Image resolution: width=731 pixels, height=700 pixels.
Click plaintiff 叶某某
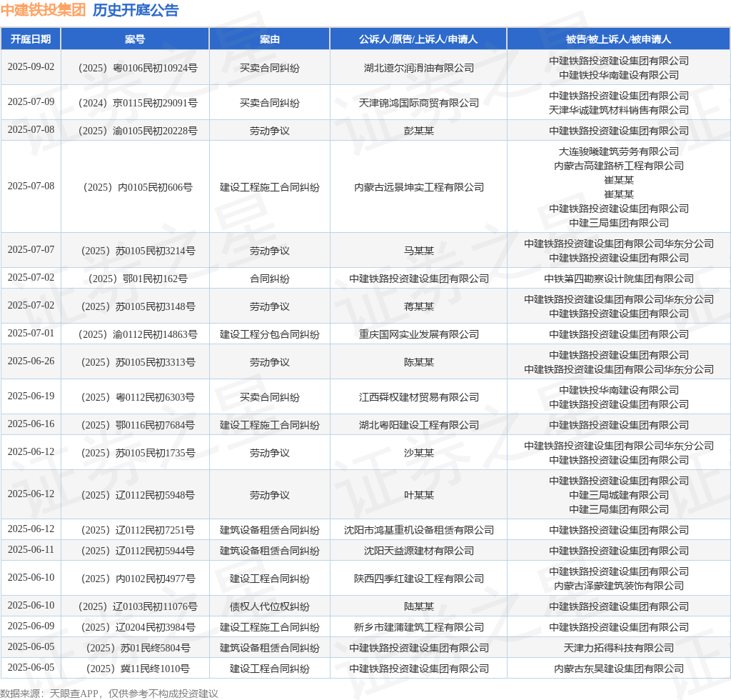pos(418,495)
